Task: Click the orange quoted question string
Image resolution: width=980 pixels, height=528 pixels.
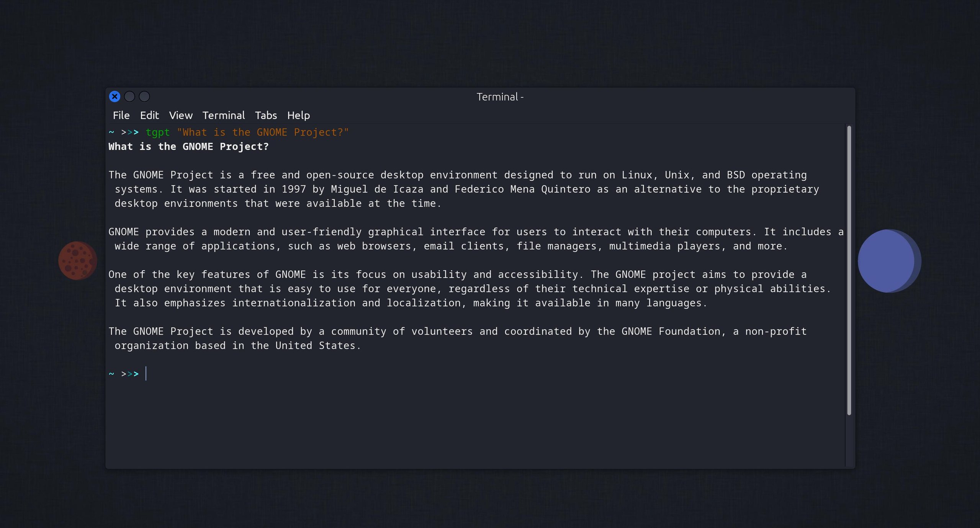Action: click(263, 132)
